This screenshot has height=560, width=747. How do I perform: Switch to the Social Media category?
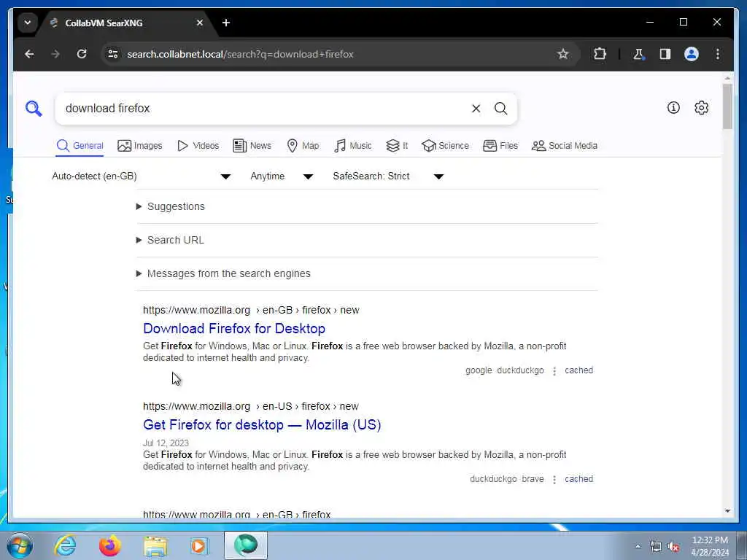click(x=565, y=146)
